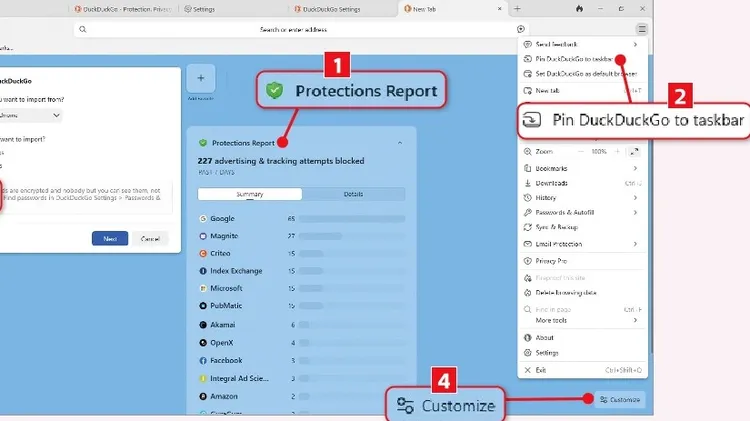Click the Criteo tracker progress bar
This screenshot has width=750, height=421.
[352, 254]
